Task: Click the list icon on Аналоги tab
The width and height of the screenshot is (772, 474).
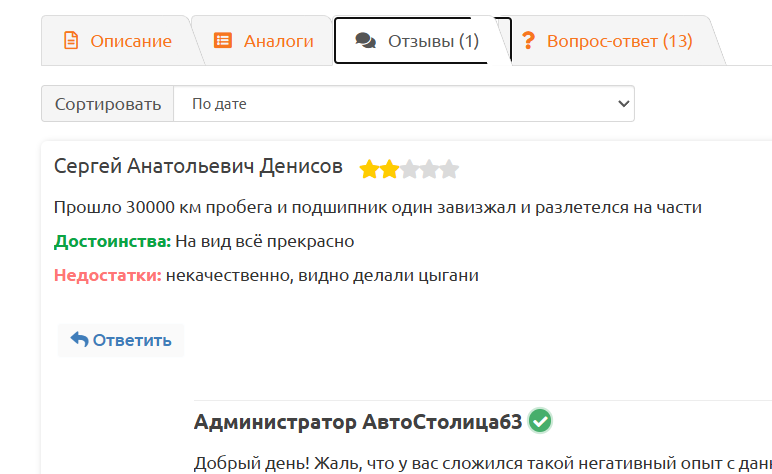Action: (x=223, y=40)
